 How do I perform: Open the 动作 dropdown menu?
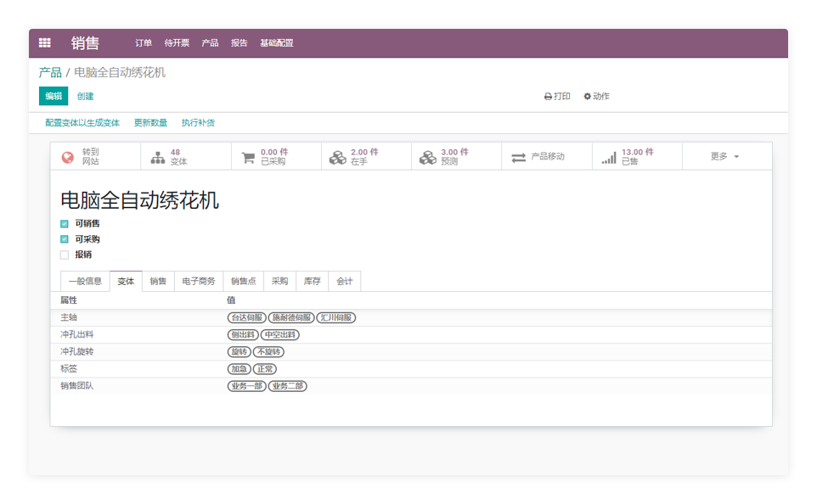(x=596, y=97)
